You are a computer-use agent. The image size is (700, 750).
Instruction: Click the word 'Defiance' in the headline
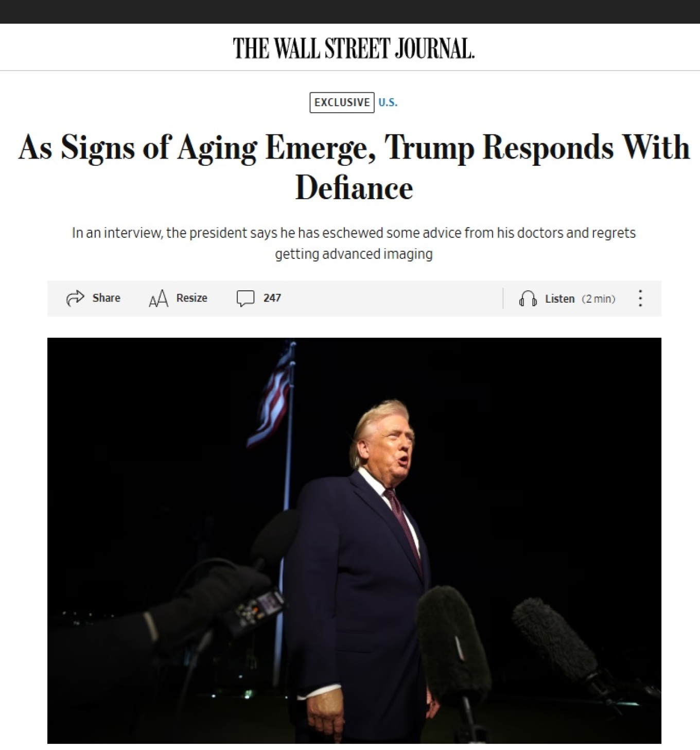point(354,187)
